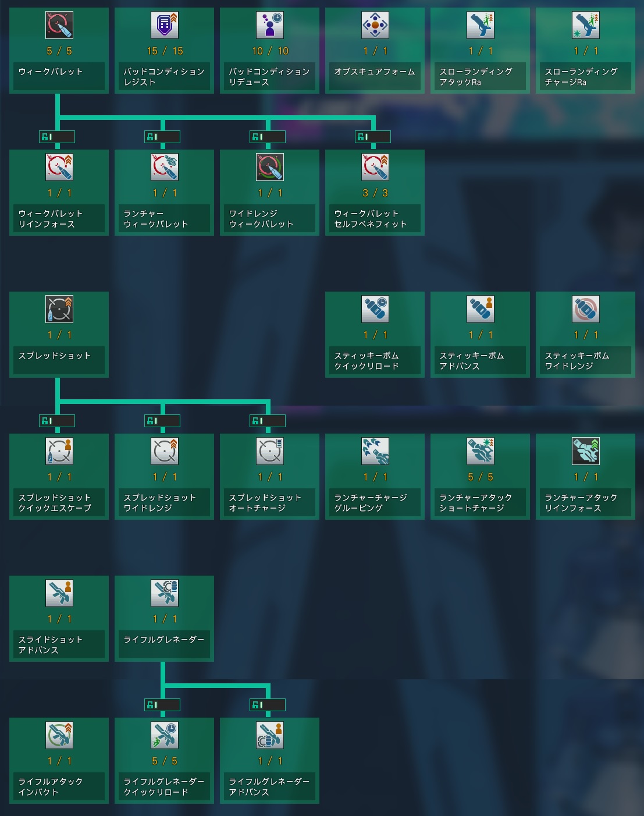
Task: Click the ランチャーチャージグルーピング icon
Action: (x=375, y=451)
